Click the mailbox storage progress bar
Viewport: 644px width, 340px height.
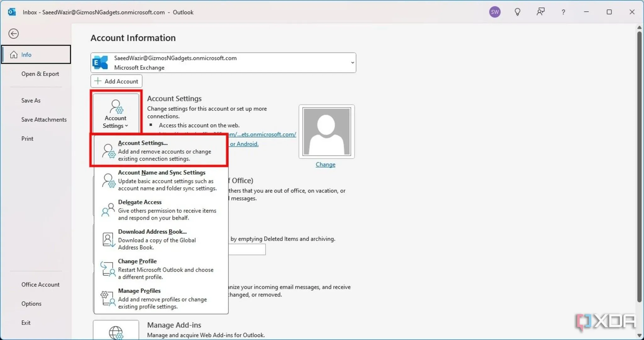pos(247,250)
